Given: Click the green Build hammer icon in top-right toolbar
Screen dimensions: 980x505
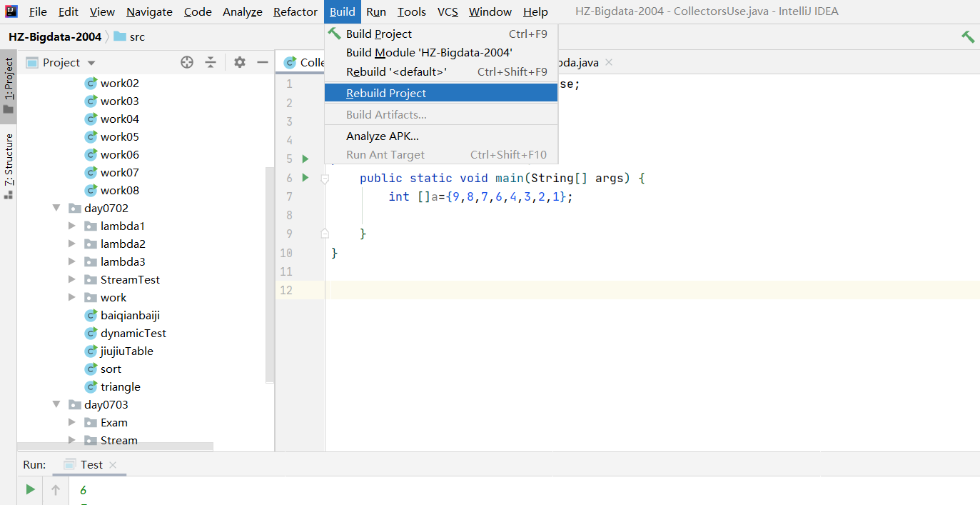Looking at the screenshot, I should [x=968, y=36].
